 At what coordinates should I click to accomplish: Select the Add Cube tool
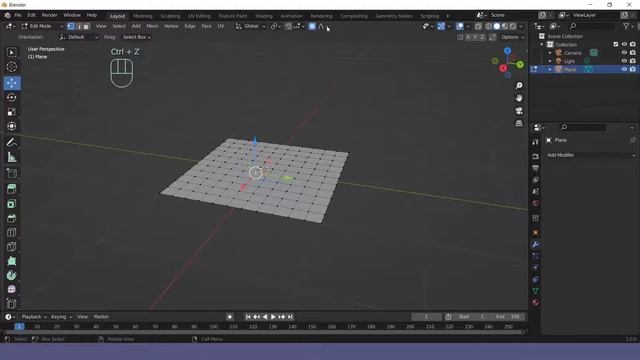coord(11,173)
